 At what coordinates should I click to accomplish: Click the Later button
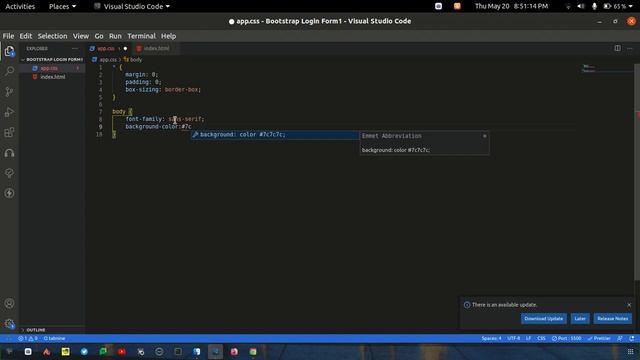point(580,318)
